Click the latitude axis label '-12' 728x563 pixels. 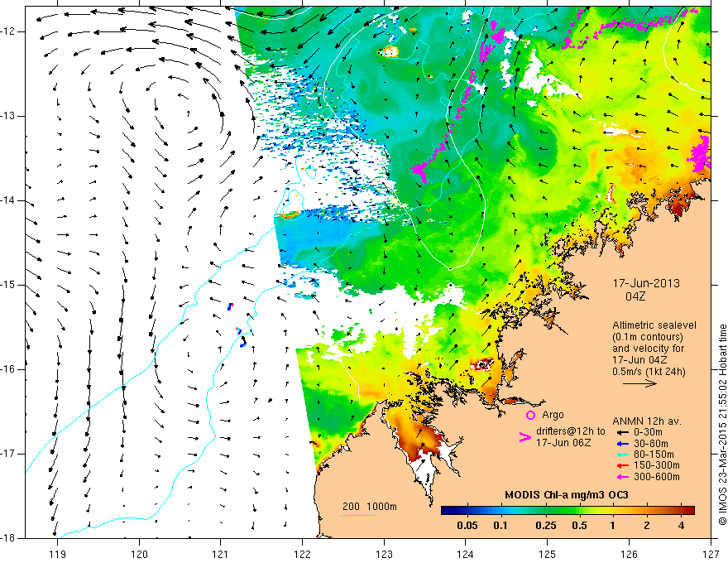click(x=9, y=31)
